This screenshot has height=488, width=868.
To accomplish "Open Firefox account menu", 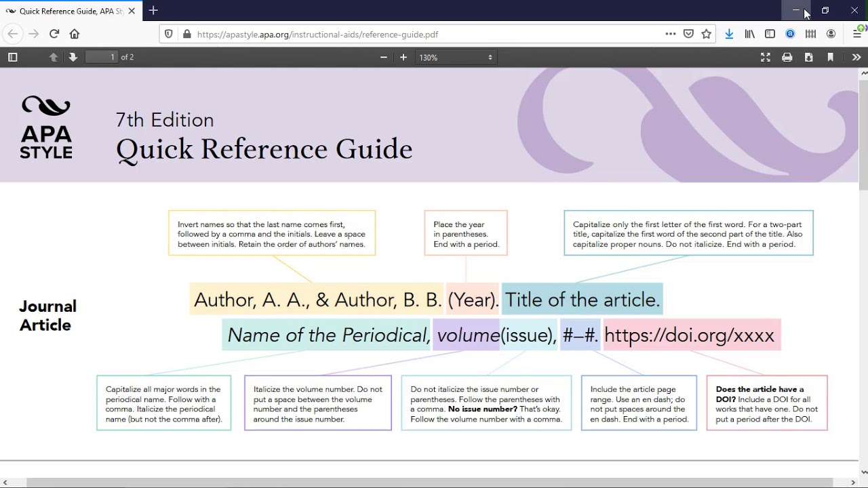I will click(x=831, y=34).
